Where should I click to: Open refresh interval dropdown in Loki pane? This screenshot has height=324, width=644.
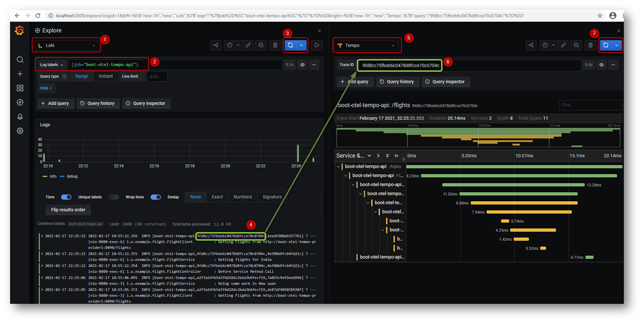tap(302, 45)
